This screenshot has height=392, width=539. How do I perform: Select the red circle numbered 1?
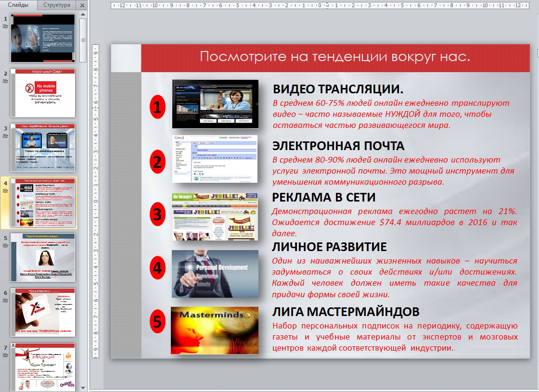pyautogui.click(x=157, y=107)
